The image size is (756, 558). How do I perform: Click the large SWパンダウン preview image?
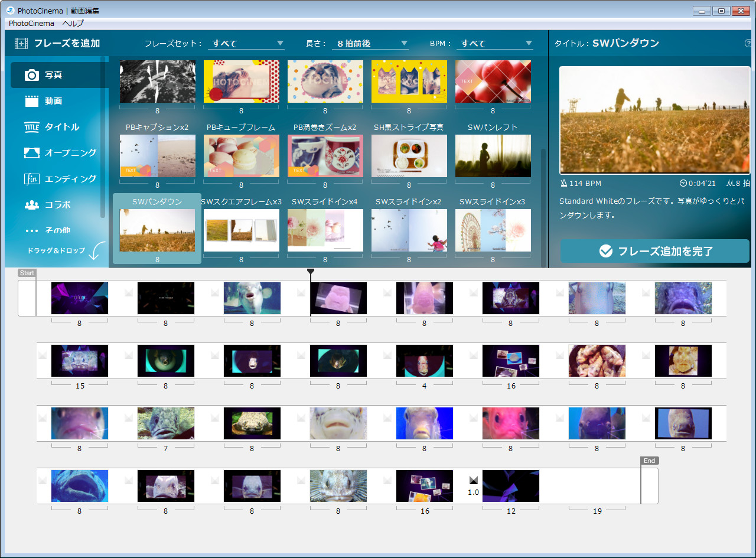point(654,119)
